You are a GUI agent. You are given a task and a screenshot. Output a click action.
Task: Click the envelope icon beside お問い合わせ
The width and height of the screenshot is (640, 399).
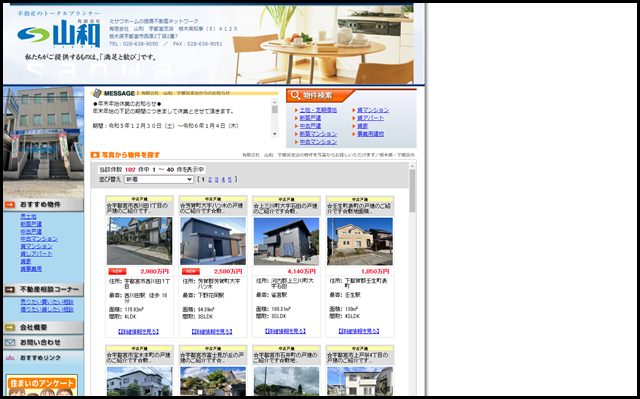(x=10, y=343)
